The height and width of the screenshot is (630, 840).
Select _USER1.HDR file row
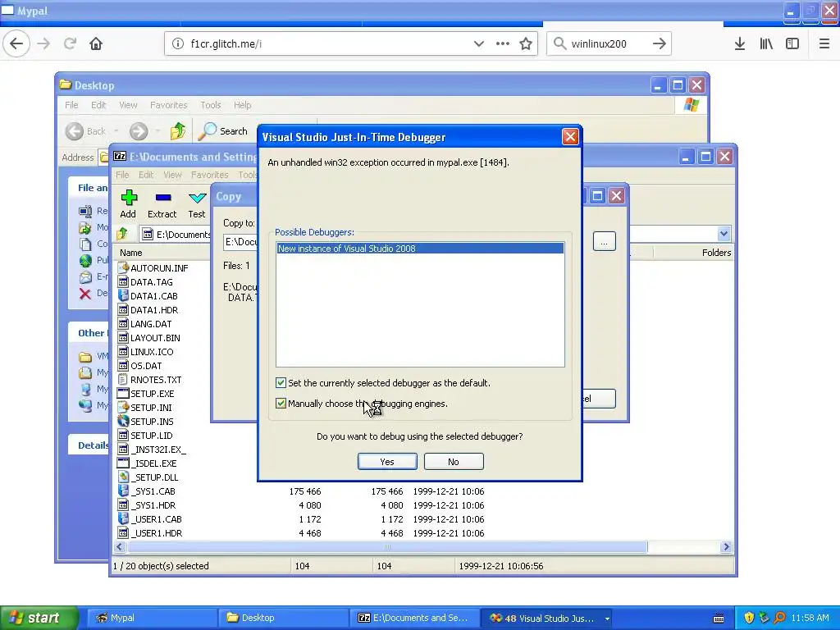(x=150, y=533)
